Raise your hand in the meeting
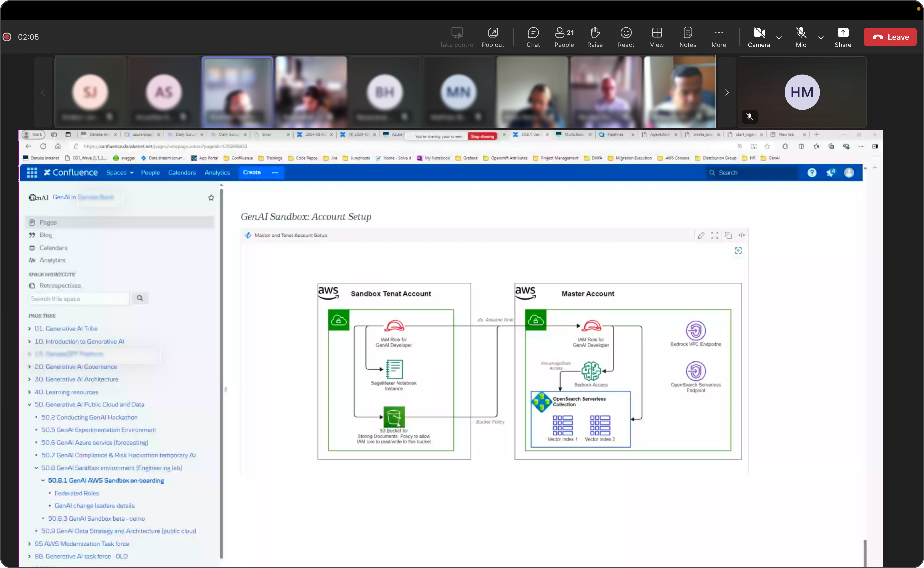Screen dimensions: 924x568 click(595, 37)
